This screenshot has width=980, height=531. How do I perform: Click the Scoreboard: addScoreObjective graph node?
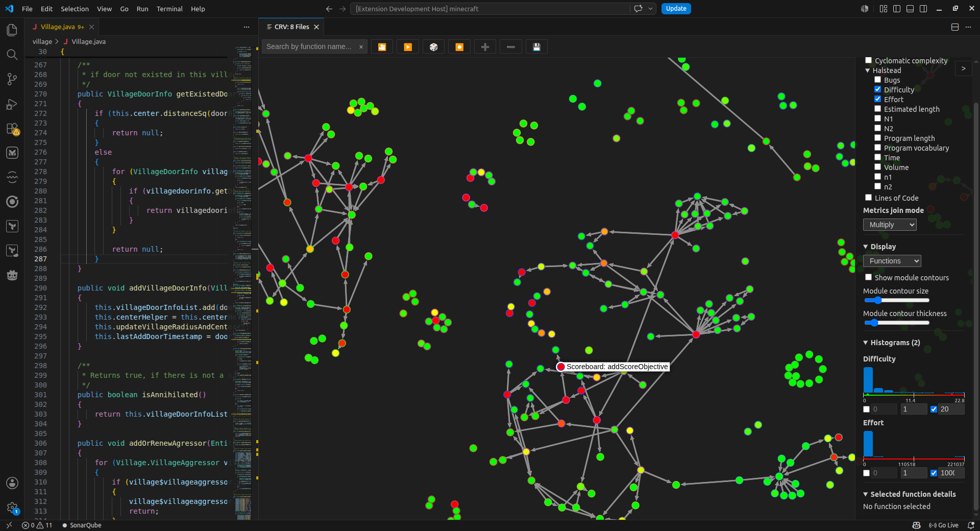(561, 367)
